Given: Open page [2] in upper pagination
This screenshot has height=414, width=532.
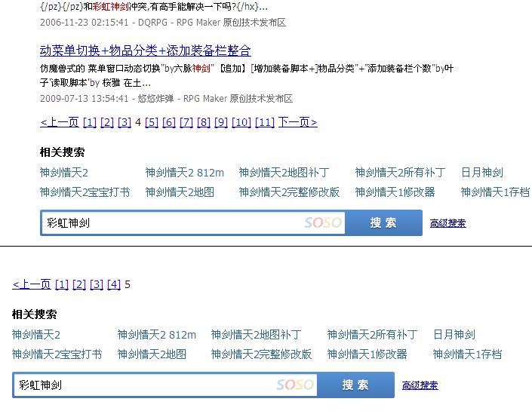Looking at the screenshot, I should 107,122.
